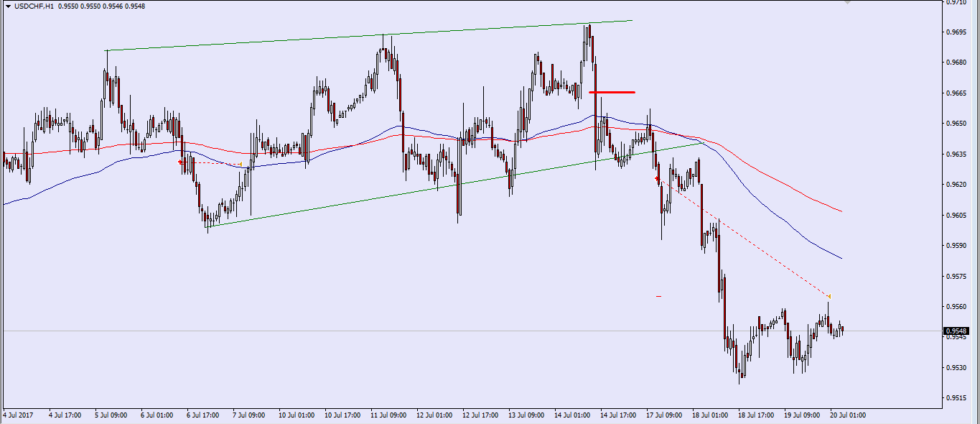Viewport: 980px width, 424px height.
Task: Click the 11 Jul 09:00 time label
Action: [x=387, y=415]
